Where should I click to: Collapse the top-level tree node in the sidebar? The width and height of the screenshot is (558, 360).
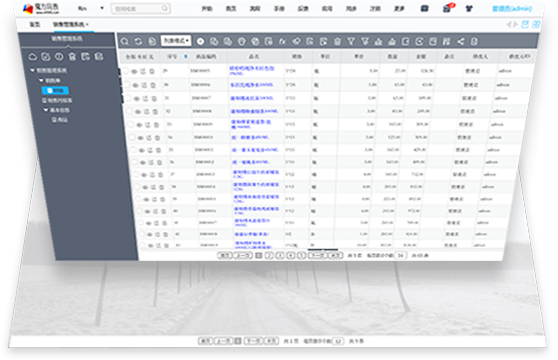(x=32, y=70)
